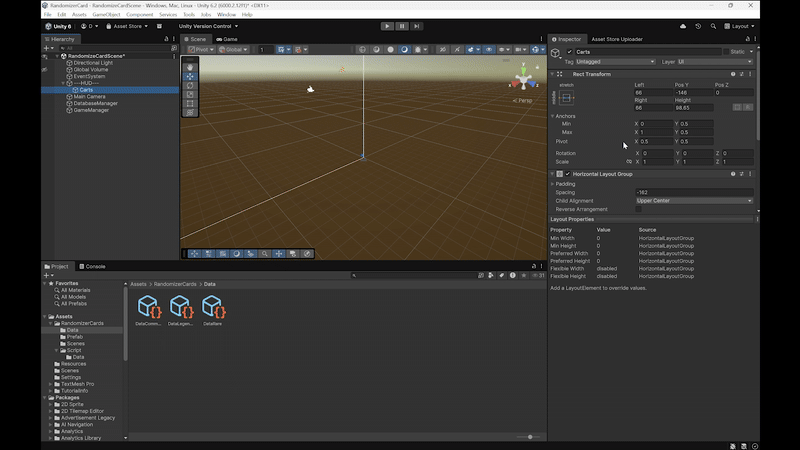Toggle the Reverse Arrangement checkbox
Screen dimensions: 800x450
(639, 209)
